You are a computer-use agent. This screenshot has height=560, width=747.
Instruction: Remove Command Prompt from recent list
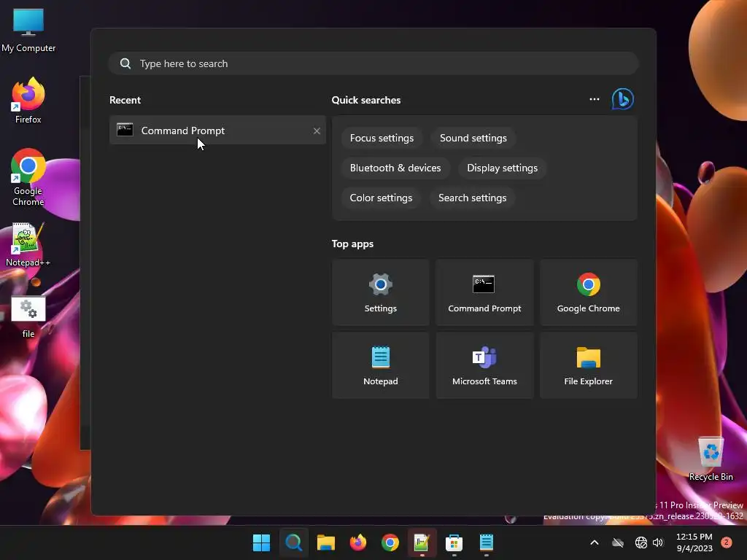pyautogui.click(x=317, y=131)
